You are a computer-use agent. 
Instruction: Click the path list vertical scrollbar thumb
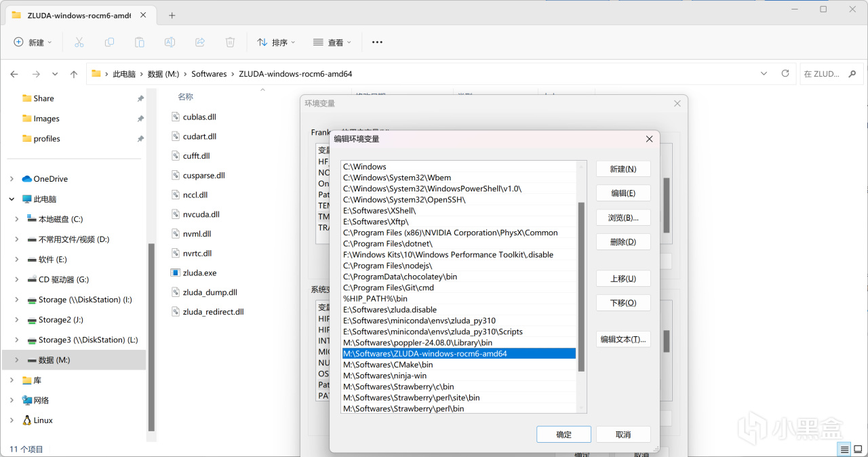(x=581, y=286)
